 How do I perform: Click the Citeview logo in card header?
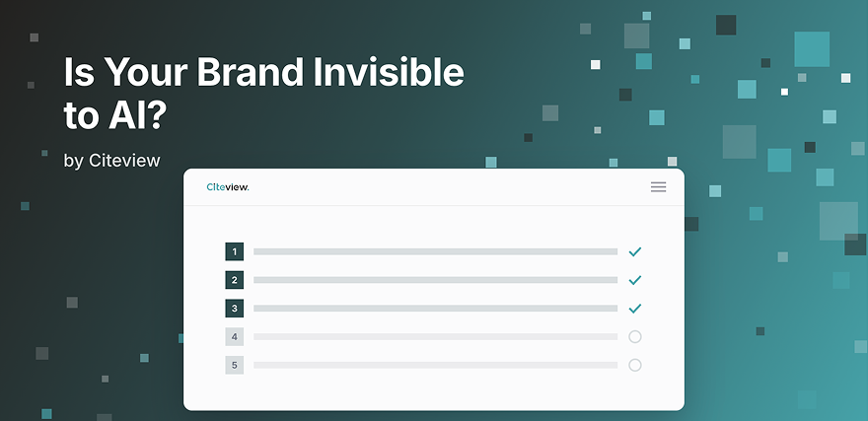pyautogui.click(x=228, y=187)
